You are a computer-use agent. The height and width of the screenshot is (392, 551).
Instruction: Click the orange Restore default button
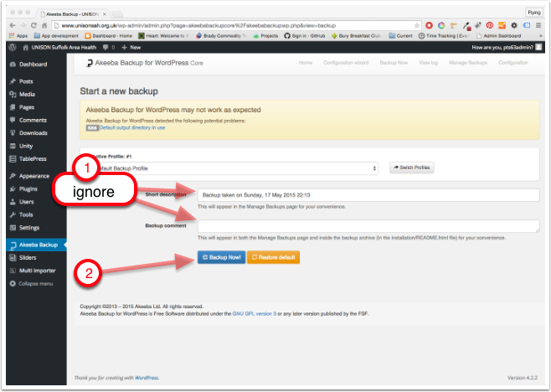click(273, 257)
